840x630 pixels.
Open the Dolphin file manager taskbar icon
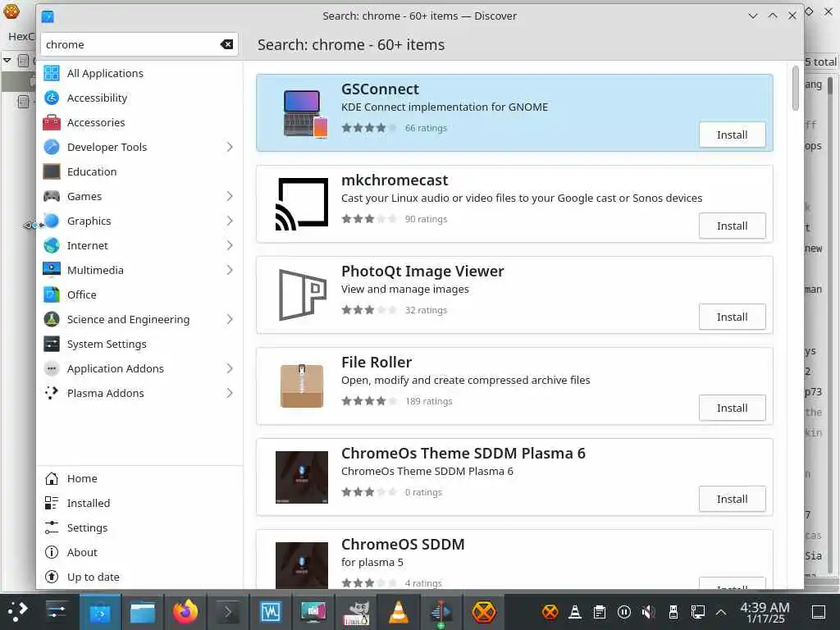click(143, 612)
